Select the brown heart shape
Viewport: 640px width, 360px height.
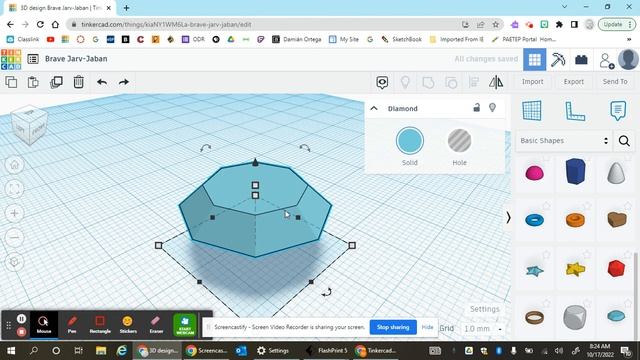(x=617, y=220)
